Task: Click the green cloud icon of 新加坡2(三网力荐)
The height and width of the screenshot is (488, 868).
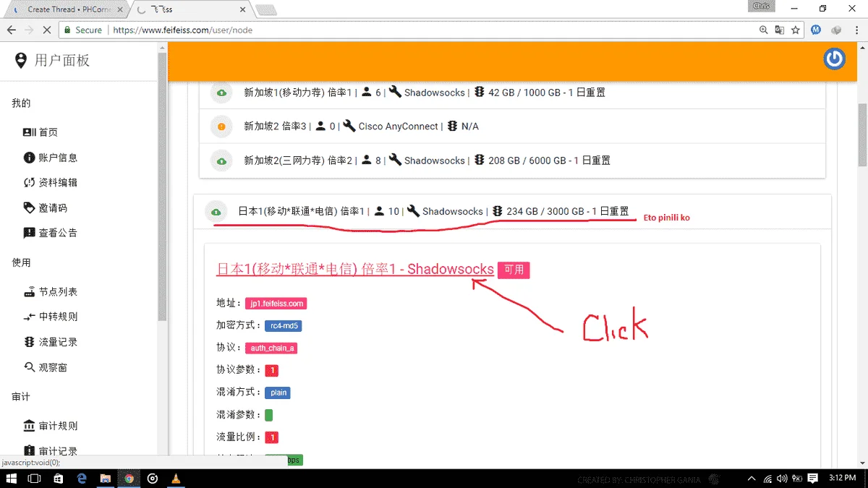Action: (x=221, y=160)
